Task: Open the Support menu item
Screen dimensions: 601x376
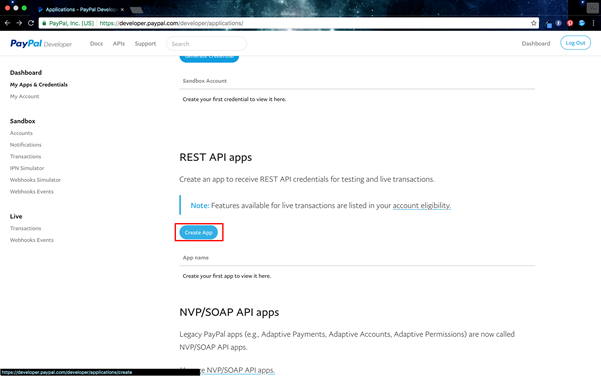Action: click(145, 44)
